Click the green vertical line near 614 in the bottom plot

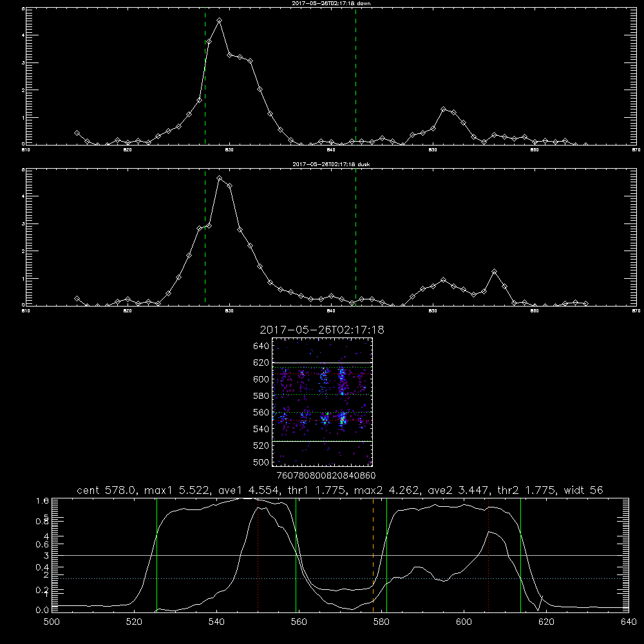tap(520, 554)
